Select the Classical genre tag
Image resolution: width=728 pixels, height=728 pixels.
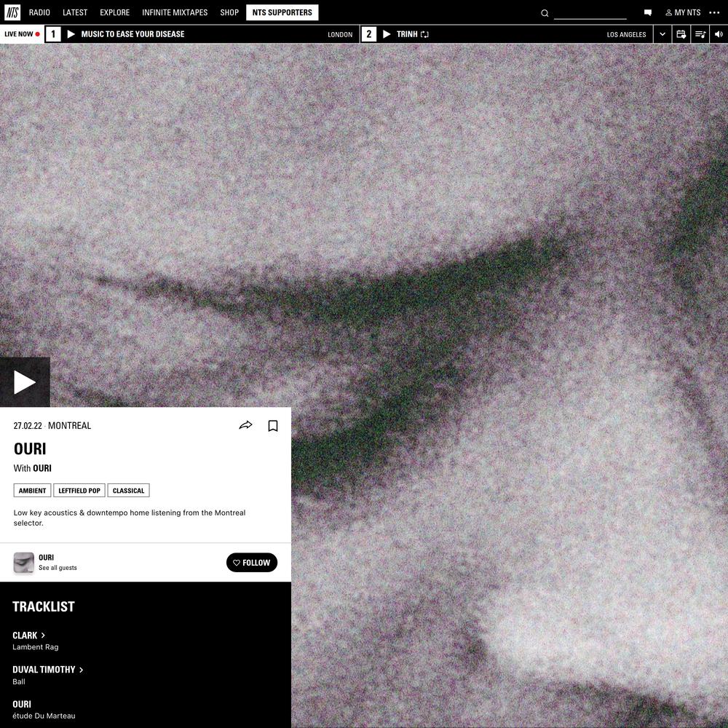[x=129, y=490]
